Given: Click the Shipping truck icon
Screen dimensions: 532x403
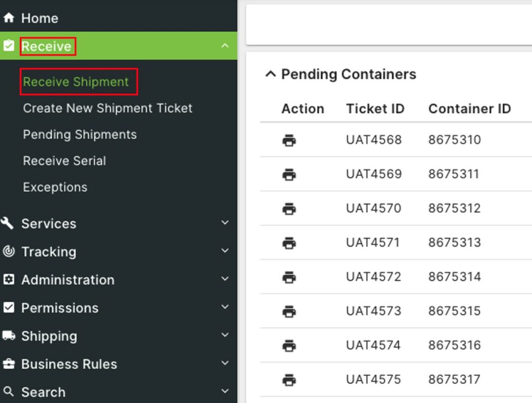Looking at the screenshot, I should pos(8,335).
